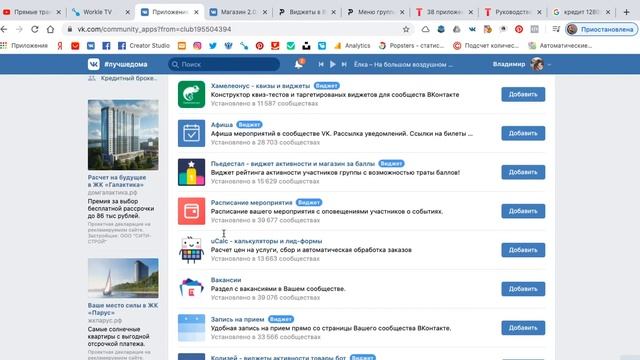Click the Елка track title in header

[x=403, y=64]
